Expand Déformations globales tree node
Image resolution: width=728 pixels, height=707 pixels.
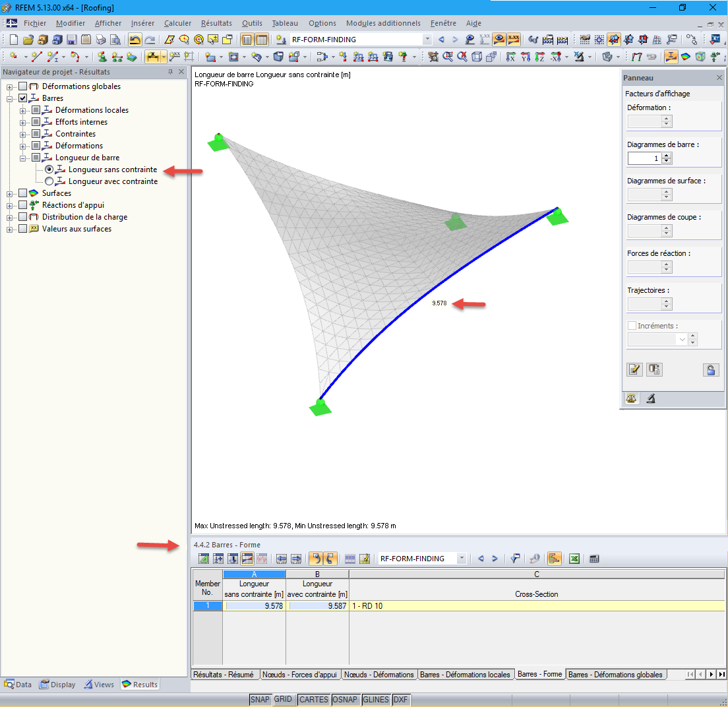9,87
